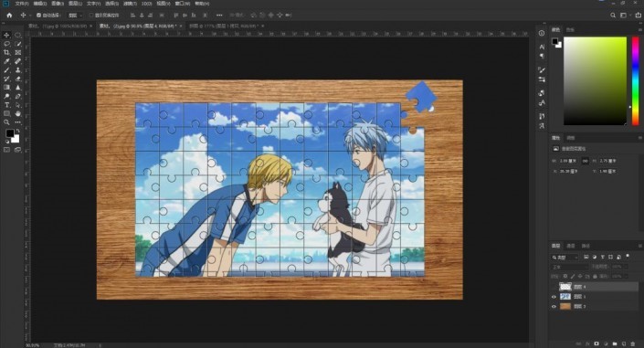Click the delete layer trash icon
644x348 pixels.
(633, 343)
